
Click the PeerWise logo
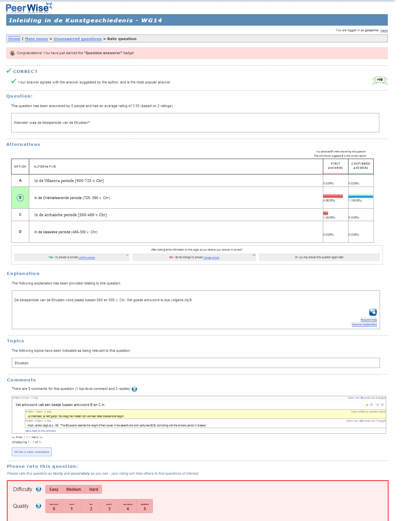pos(29,8)
